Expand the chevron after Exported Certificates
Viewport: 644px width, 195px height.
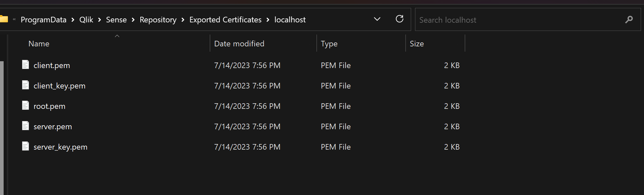pos(268,20)
